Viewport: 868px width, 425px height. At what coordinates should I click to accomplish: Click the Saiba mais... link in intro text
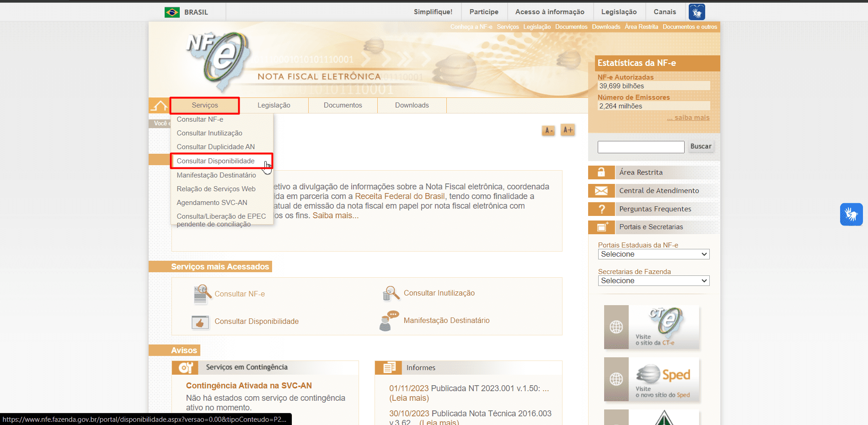[x=336, y=215]
